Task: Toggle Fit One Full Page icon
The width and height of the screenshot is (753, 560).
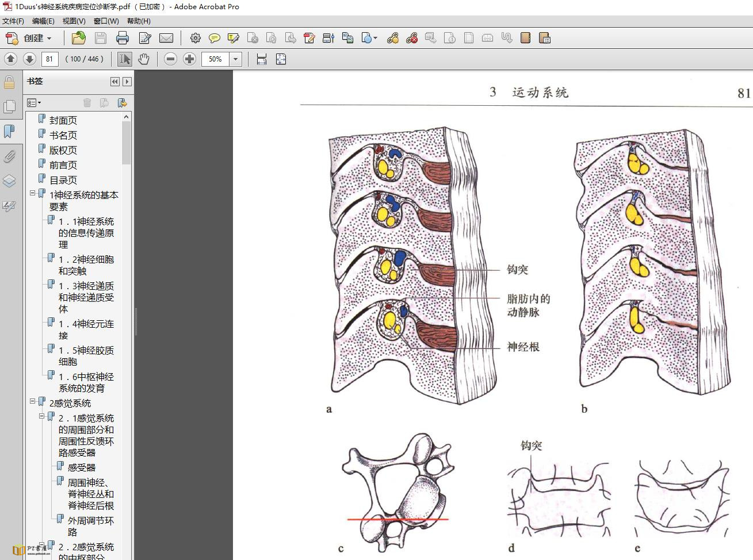Action: (x=281, y=59)
